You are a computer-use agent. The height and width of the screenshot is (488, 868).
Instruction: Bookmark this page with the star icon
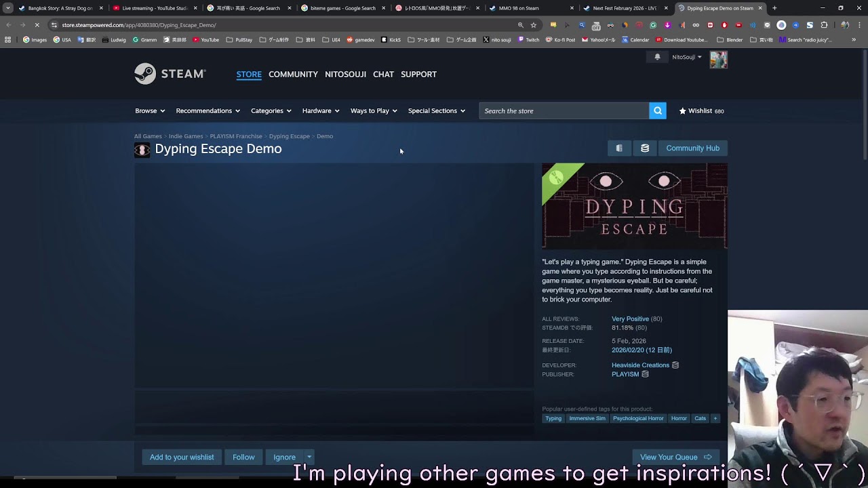click(x=534, y=25)
